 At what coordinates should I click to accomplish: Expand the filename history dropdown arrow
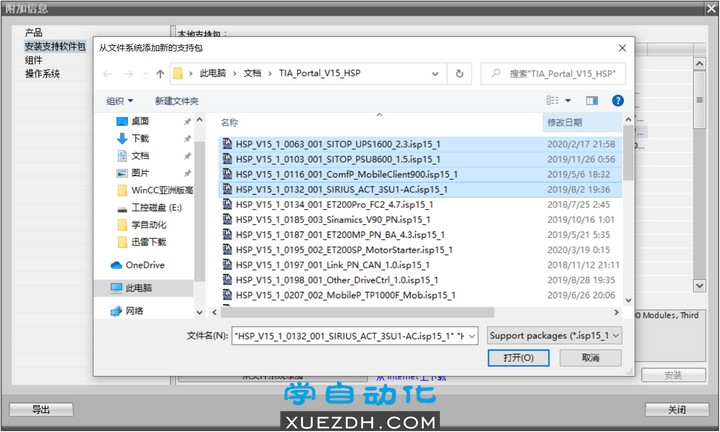472,336
